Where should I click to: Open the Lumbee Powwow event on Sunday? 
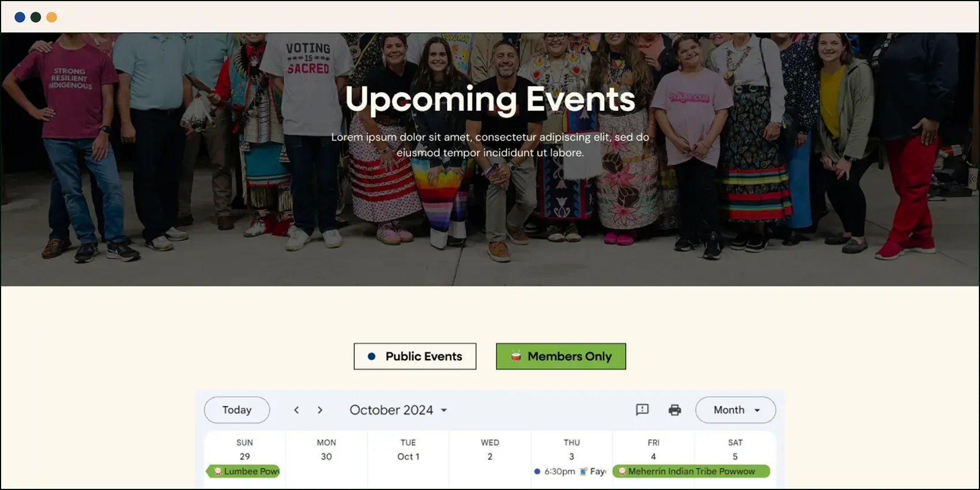tap(243, 471)
